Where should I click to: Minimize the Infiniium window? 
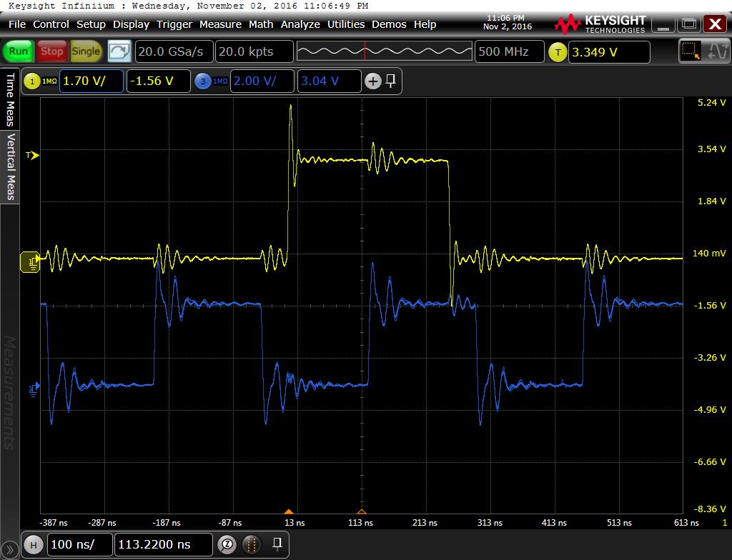[663, 25]
